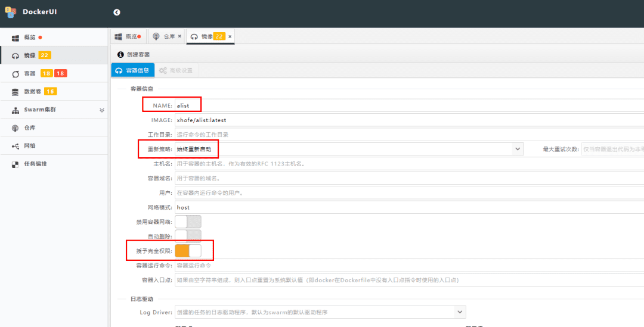Click the 工作目录 working directory field
The height and width of the screenshot is (327, 644).
pyautogui.click(x=405, y=135)
